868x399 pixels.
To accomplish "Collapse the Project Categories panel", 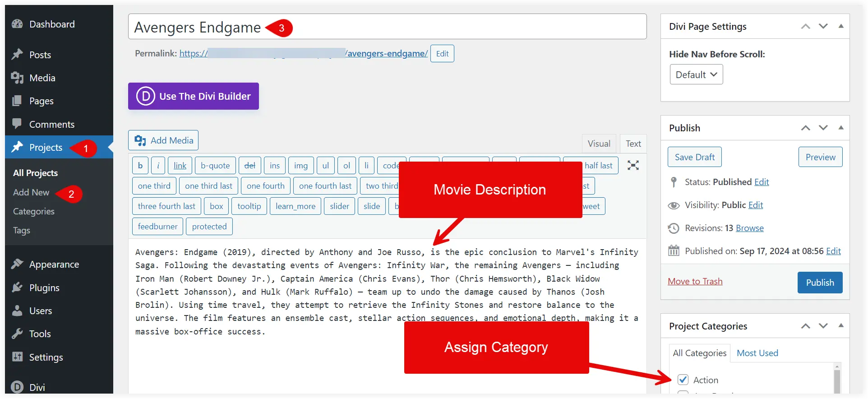I will click(x=841, y=325).
